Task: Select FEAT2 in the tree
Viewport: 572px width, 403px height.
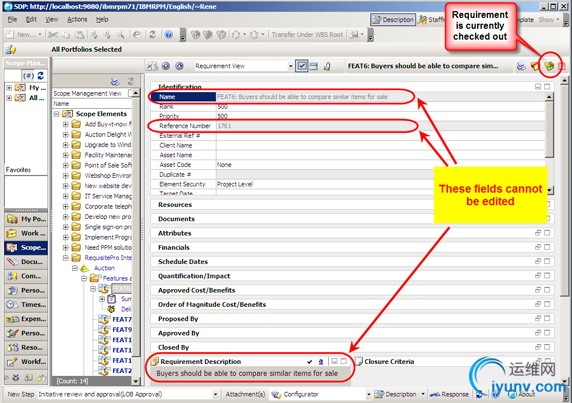Action: pyautogui.click(x=122, y=371)
